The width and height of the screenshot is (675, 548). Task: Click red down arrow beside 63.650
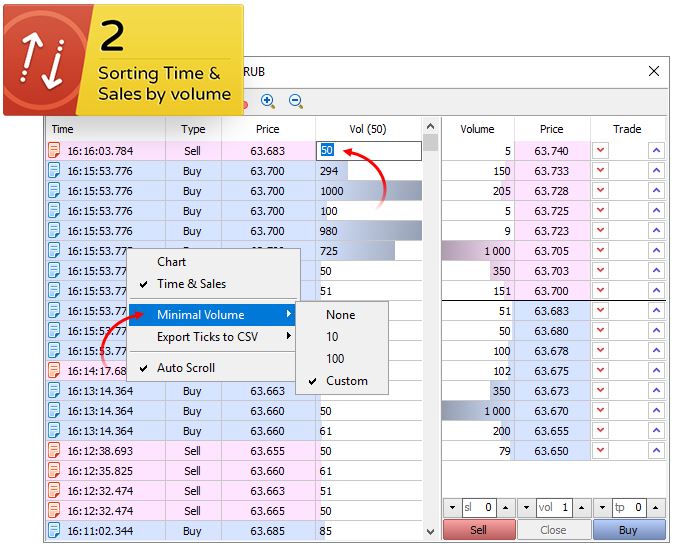(601, 451)
